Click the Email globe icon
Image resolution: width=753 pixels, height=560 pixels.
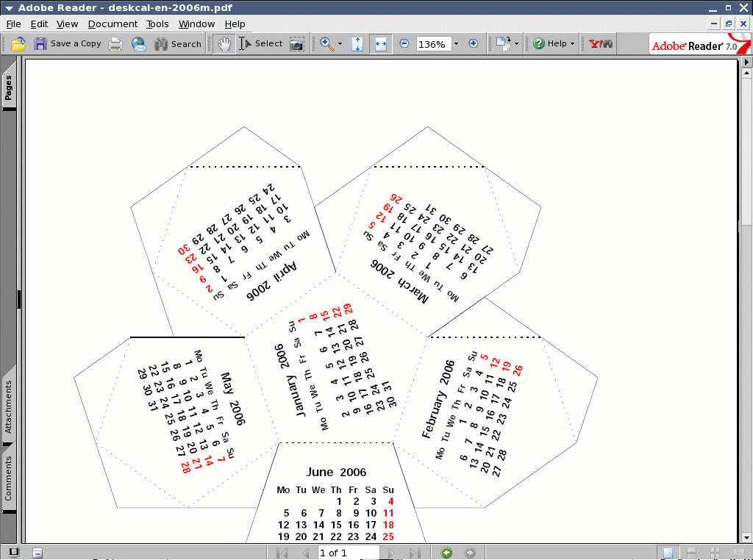(x=139, y=44)
